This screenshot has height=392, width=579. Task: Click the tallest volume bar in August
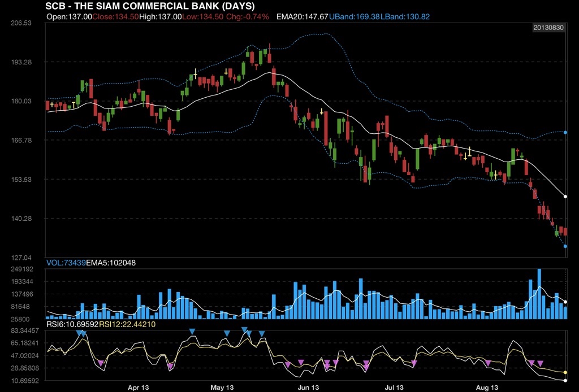[539, 294]
